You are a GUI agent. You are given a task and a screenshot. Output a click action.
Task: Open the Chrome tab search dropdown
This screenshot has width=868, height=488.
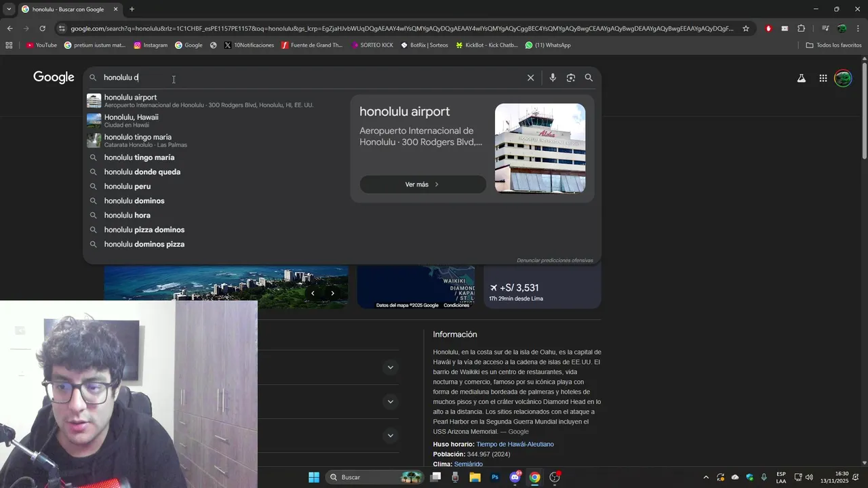point(9,9)
